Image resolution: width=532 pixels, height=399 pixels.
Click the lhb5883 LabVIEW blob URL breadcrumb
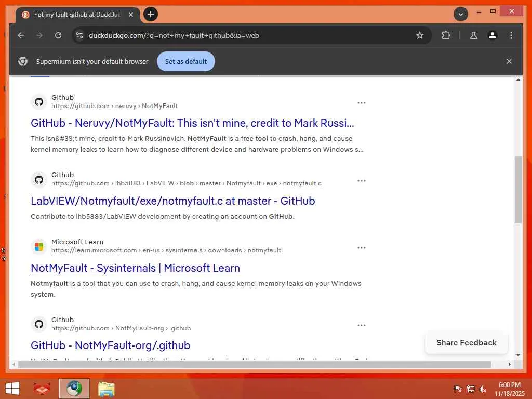[187, 183]
